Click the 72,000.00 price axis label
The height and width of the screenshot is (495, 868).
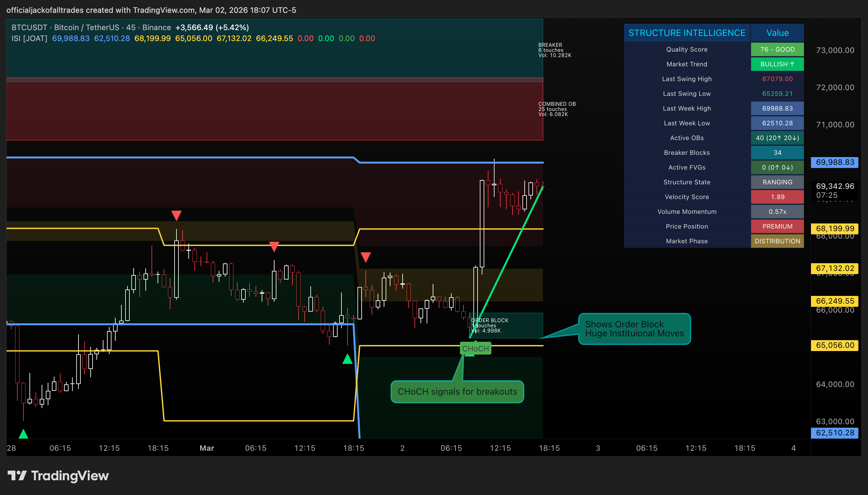coord(835,88)
